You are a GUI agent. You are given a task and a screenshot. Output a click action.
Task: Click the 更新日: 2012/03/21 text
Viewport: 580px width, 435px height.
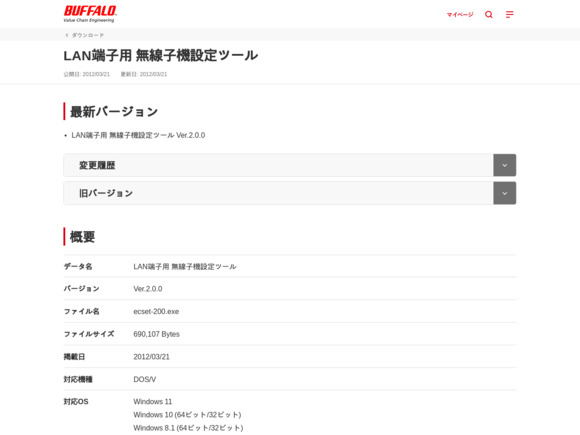coord(144,74)
